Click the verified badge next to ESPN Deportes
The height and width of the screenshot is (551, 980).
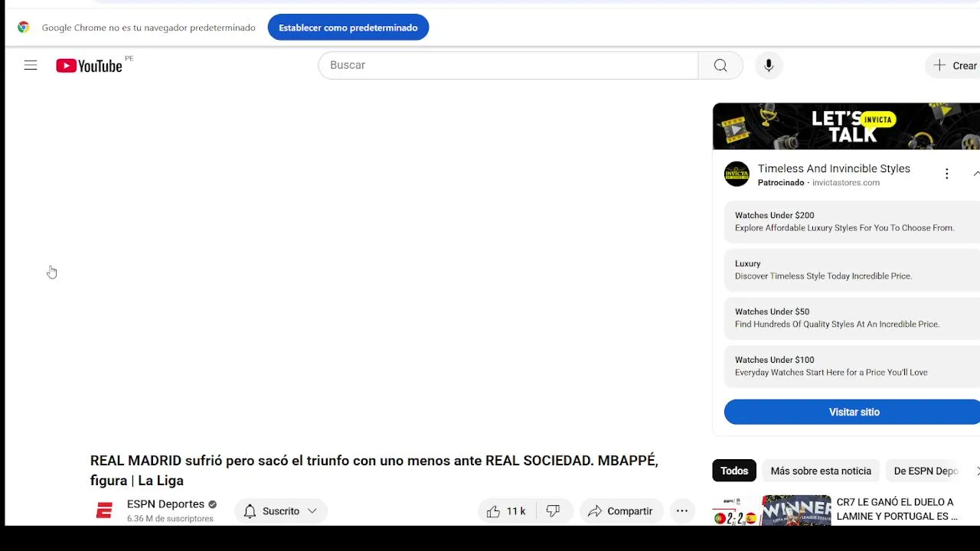click(213, 504)
